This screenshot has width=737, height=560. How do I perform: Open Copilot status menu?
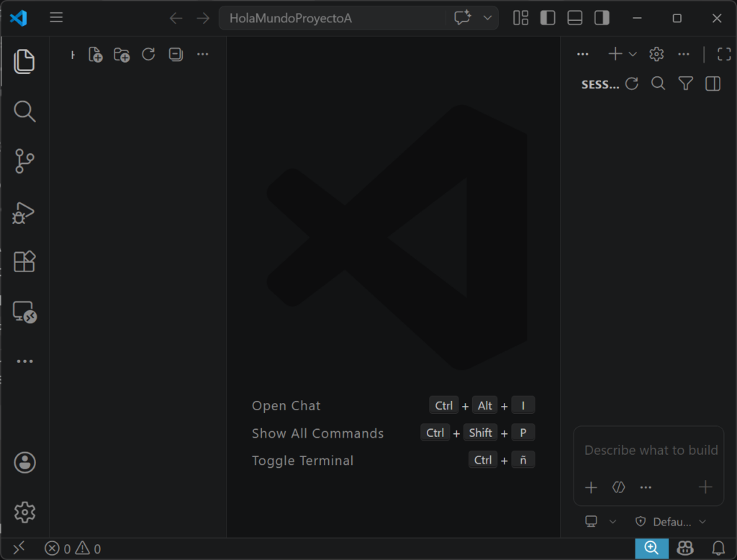[x=685, y=548]
